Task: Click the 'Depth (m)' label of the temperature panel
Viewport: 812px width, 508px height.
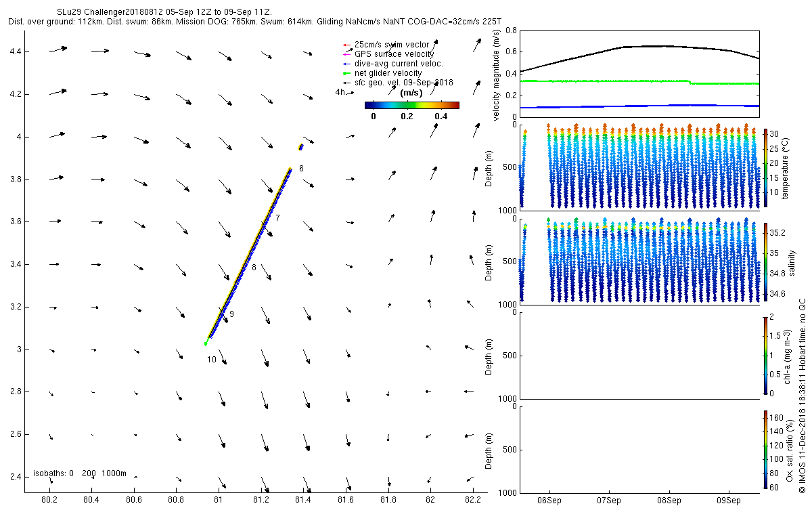Action: [x=490, y=167]
